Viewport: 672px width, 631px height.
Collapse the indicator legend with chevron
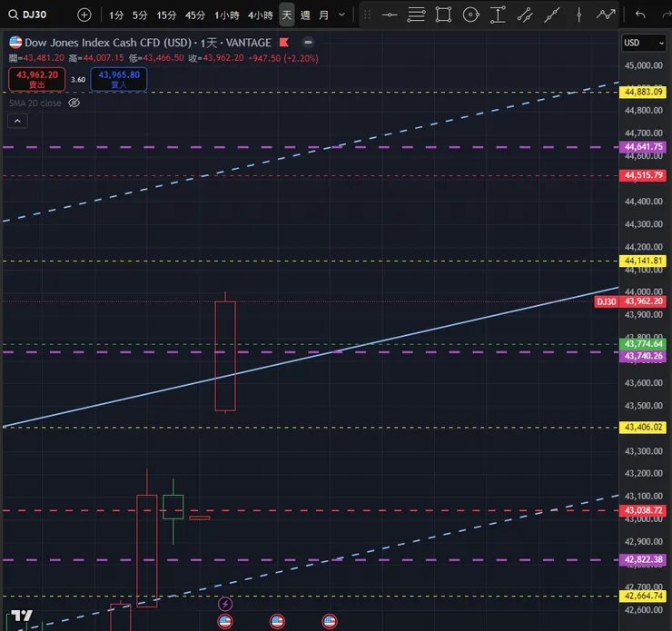coord(17,122)
